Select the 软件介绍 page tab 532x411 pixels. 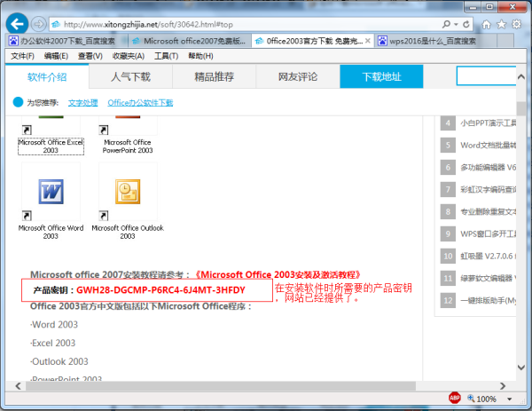(x=47, y=76)
